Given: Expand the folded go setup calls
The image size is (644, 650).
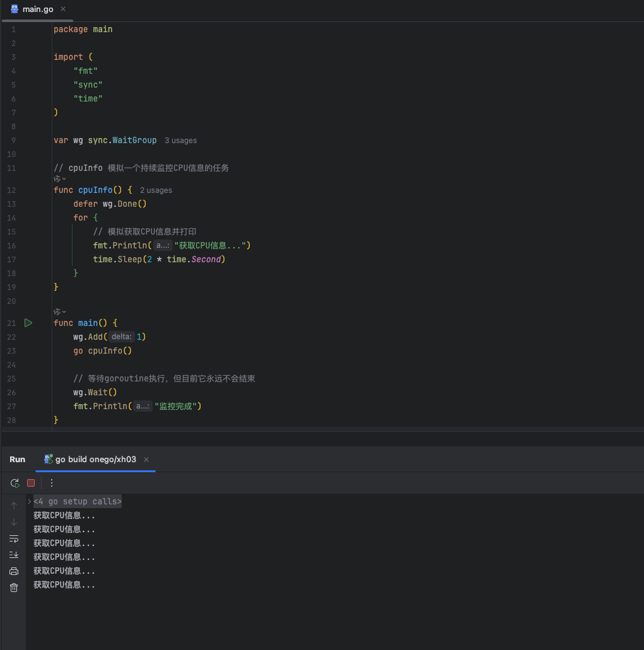Looking at the screenshot, I should (x=30, y=502).
